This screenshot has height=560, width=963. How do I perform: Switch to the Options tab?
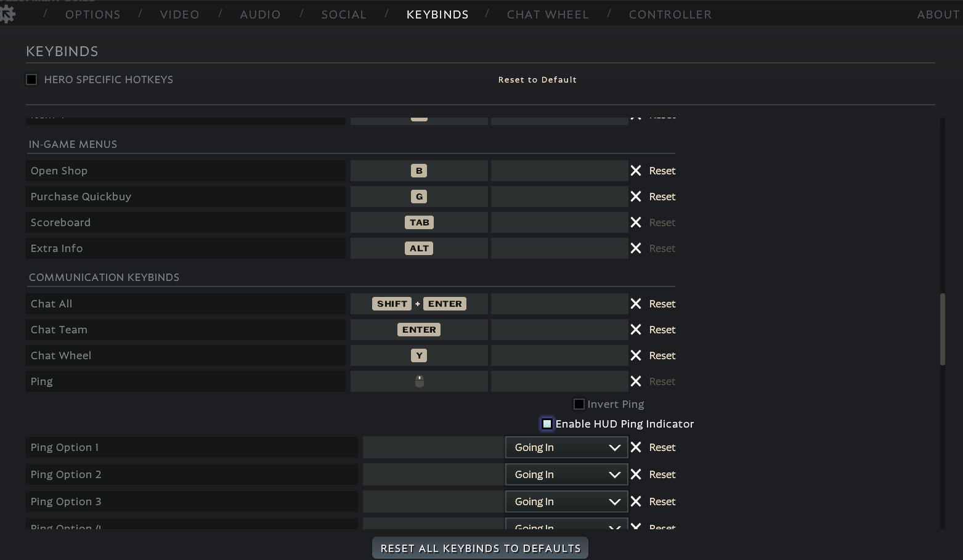click(x=93, y=14)
